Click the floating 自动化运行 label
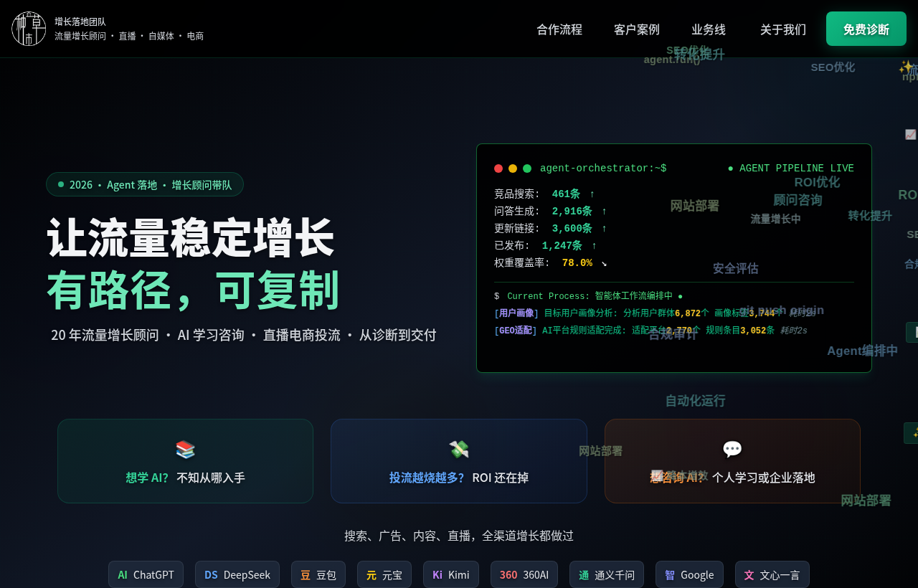Image resolution: width=918 pixels, height=588 pixels. coord(695,401)
